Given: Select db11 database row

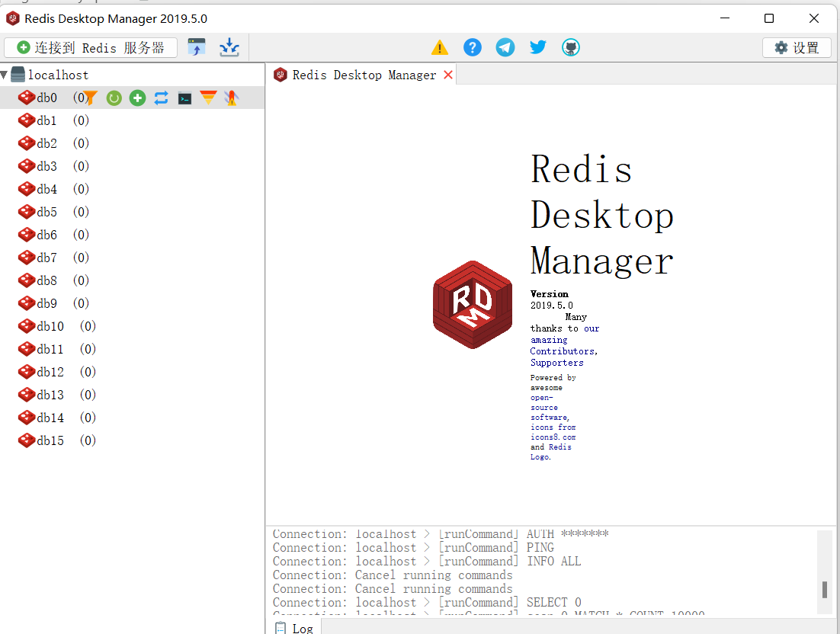Looking at the screenshot, I should [132, 349].
